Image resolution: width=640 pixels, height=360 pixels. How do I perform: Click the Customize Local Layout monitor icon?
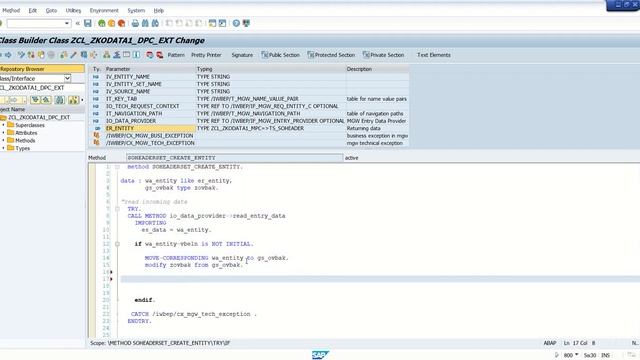click(x=246, y=23)
